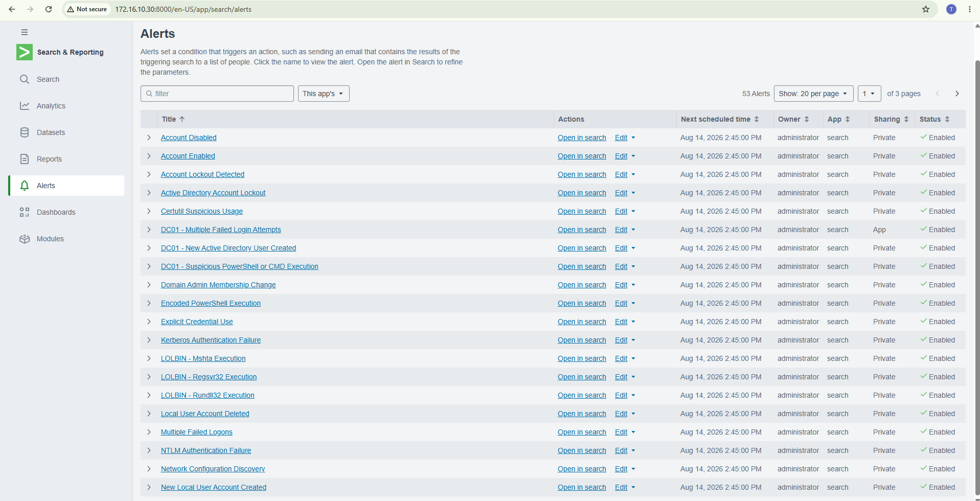Expand the Certutil Suspicious Usage row
Image resolution: width=980 pixels, height=501 pixels.
149,211
